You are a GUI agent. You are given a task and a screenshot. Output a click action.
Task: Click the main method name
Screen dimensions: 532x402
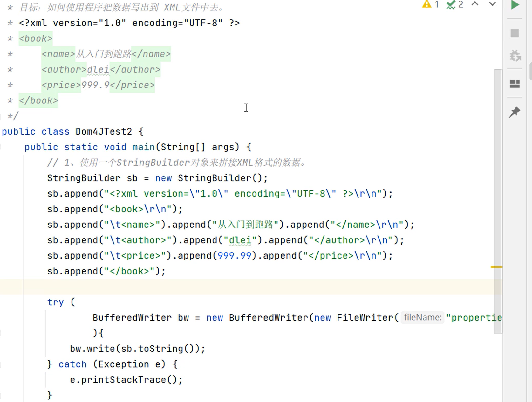[x=143, y=147]
